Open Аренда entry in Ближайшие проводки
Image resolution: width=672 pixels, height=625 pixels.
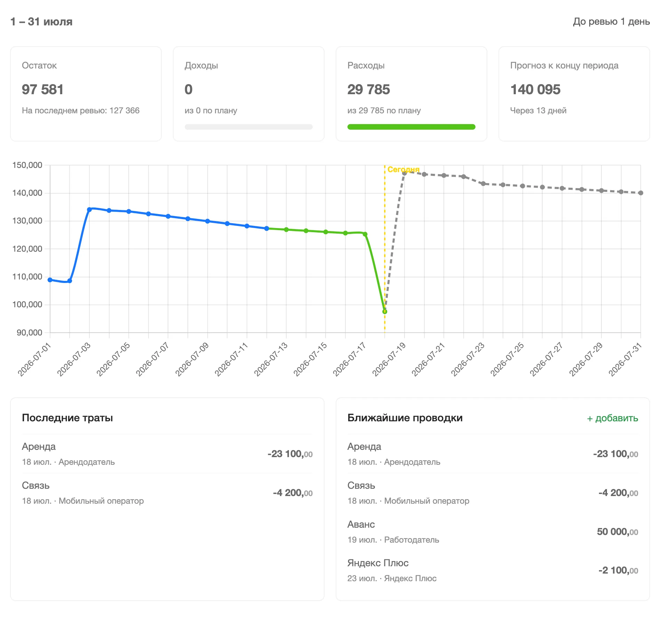tap(493, 454)
